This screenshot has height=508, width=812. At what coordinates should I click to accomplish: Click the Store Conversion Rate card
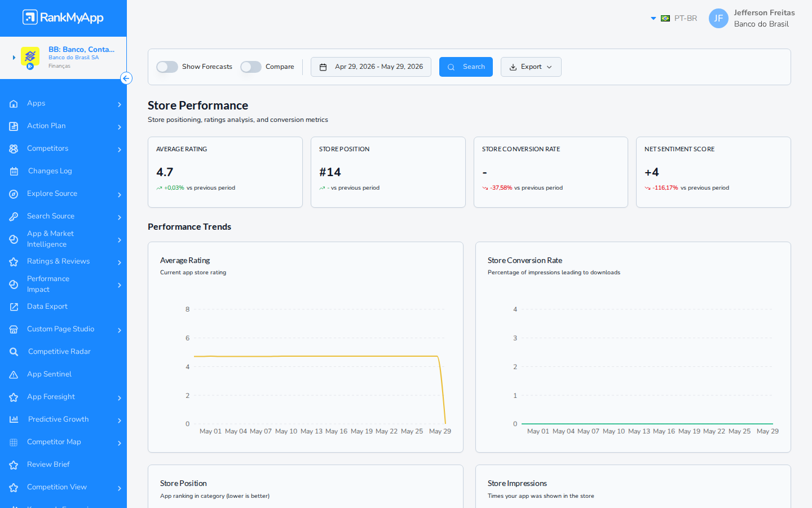[x=551, y=172]
